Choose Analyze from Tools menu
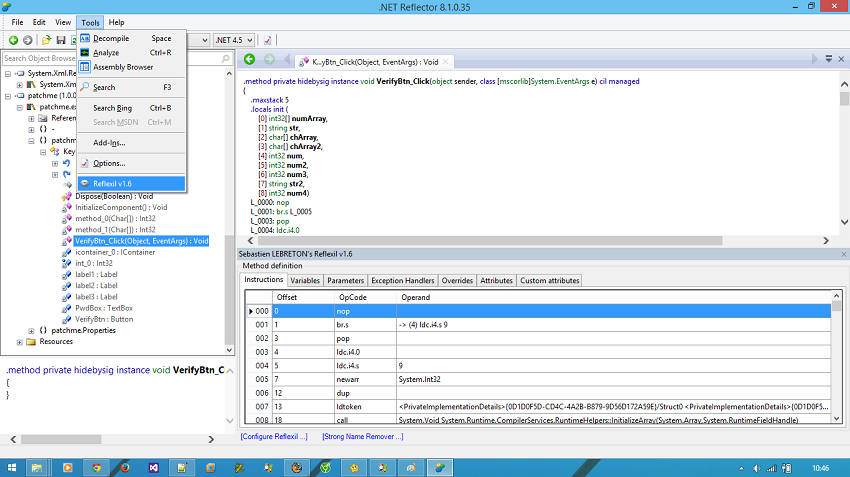Screen dimensions: 850x477 132,53
